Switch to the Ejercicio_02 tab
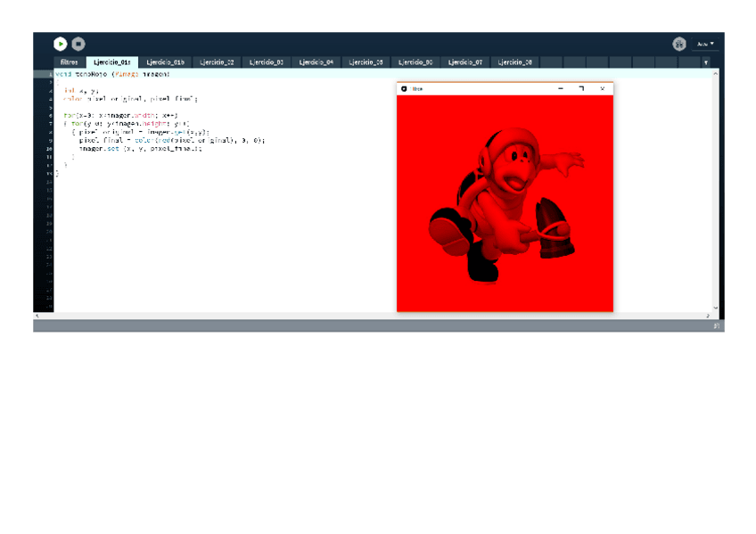 click(217, 62)
